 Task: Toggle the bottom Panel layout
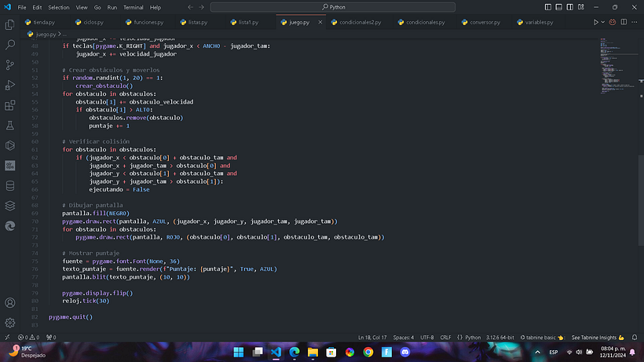click(559, 7)
